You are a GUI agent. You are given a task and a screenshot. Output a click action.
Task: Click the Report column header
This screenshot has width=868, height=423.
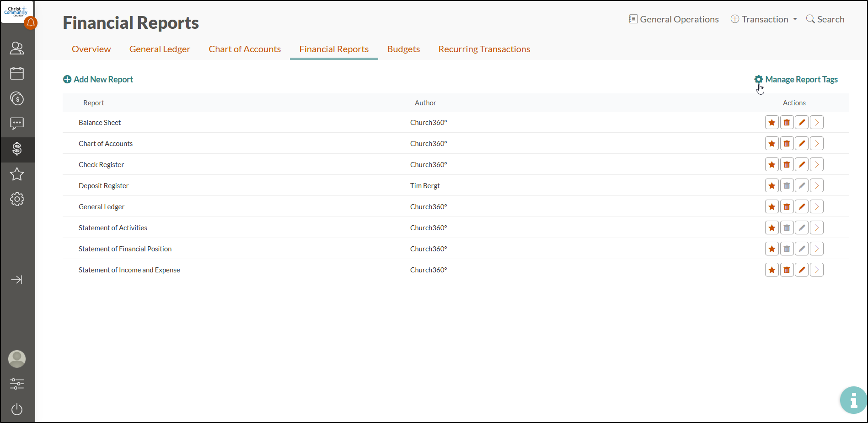click(94, 103)
